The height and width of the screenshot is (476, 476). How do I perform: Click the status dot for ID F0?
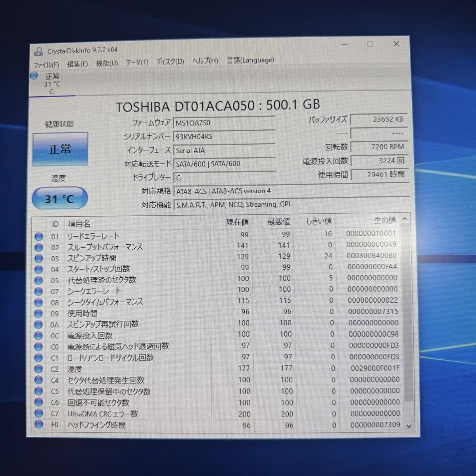(x=38, y=424)
